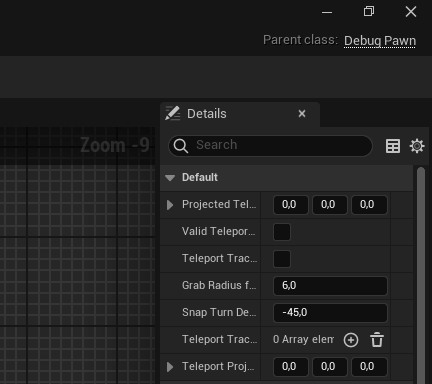Expand the Teleport Proj... vector property
The width and height of the screenshot is (432, 384).
(x=170, y=367)
